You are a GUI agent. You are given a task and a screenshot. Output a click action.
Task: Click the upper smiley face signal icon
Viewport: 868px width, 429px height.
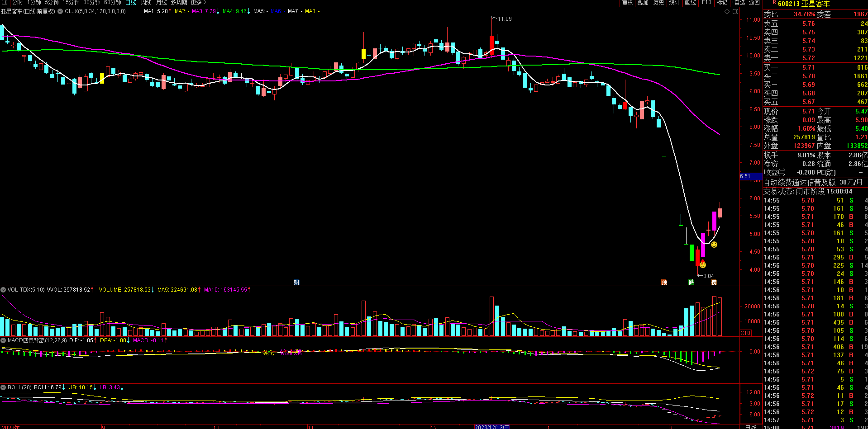coord(714,245)
